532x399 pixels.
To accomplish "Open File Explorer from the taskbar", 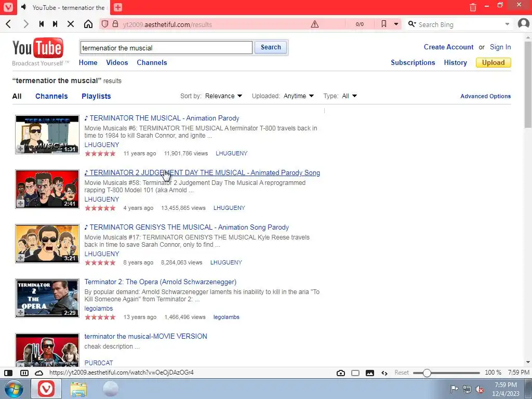I will (x=78, y=389).
